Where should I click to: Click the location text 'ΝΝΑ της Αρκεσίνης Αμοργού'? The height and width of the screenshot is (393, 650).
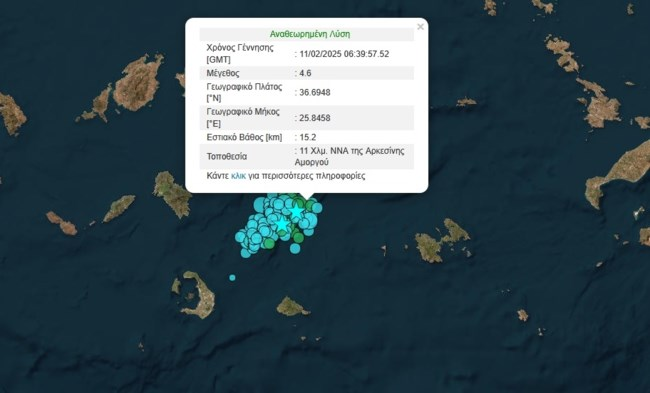[x=349, y=156]
